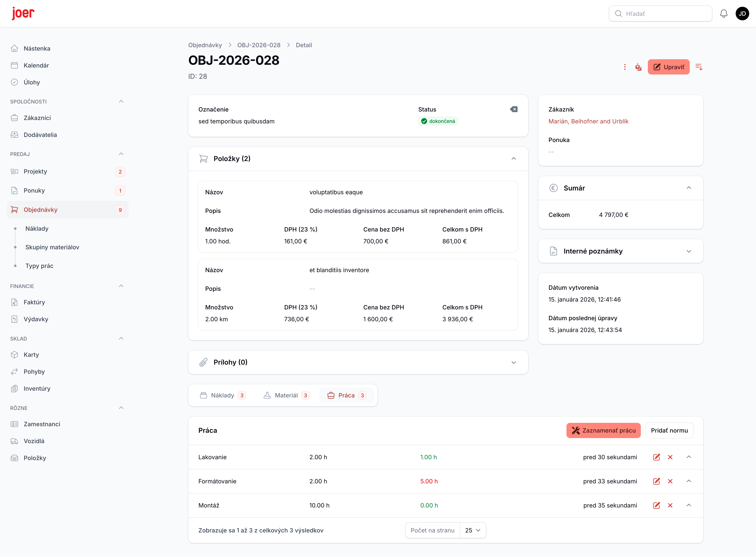Collapse the PREDAJ sidebar group
Viewport: 756px width, 557px height.
pos(121,154)
